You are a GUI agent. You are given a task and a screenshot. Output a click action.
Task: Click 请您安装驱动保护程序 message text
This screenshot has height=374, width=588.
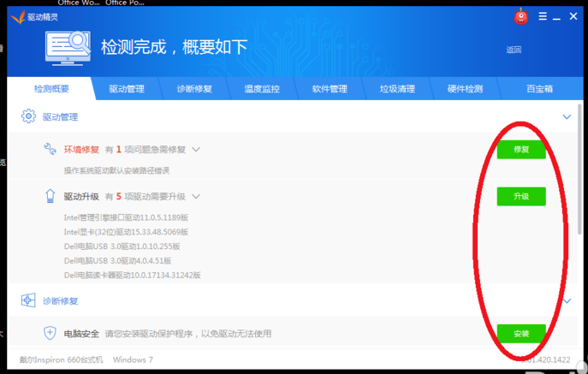tap(188, 334)
